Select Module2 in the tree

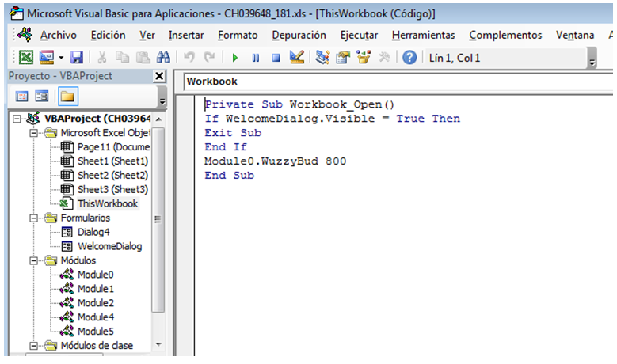[96, 303]
